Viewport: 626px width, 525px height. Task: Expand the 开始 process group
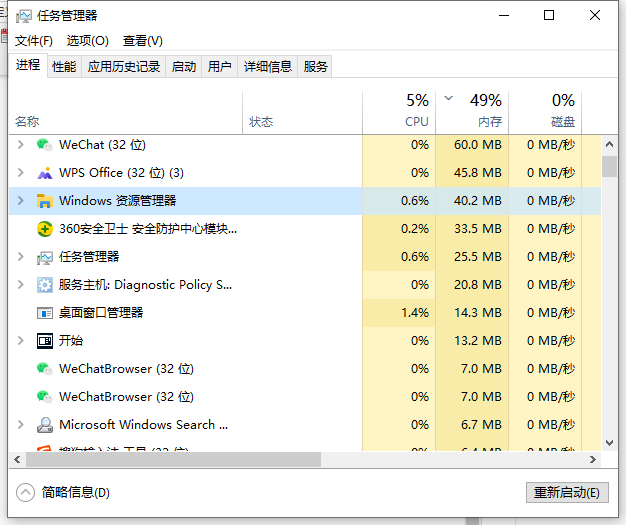tap(21, 341)
